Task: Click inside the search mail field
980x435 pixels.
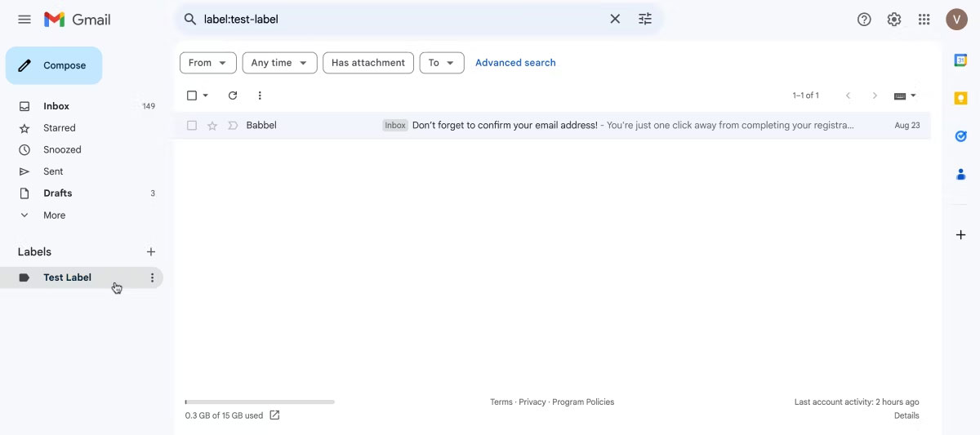Action: pyautogui.click(x=400, y=19)
